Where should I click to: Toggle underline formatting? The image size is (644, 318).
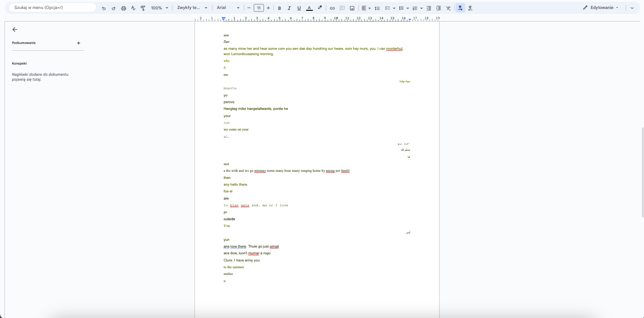click(x=299, y=8)
